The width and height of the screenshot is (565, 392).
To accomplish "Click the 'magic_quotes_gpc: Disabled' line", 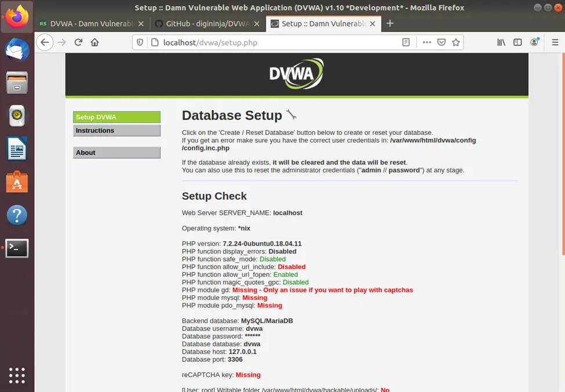I will [245, 282].
